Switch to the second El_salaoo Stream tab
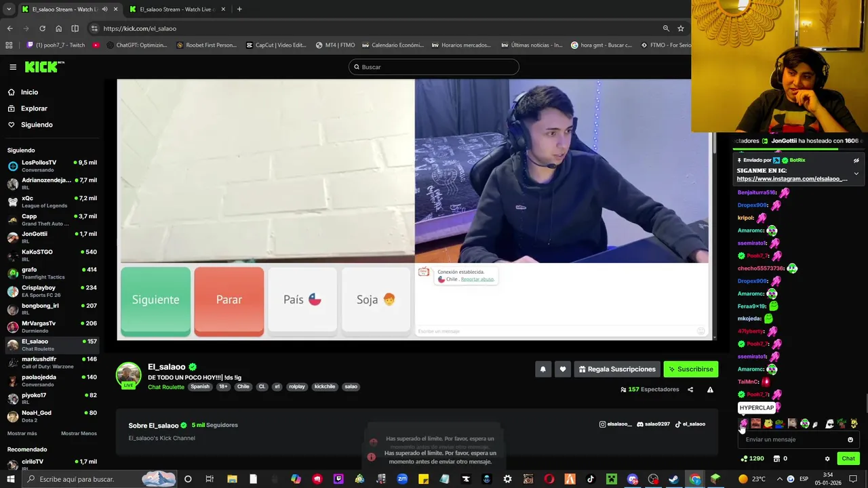The height and width of the screenshot is (488, 868). (178, 9)
